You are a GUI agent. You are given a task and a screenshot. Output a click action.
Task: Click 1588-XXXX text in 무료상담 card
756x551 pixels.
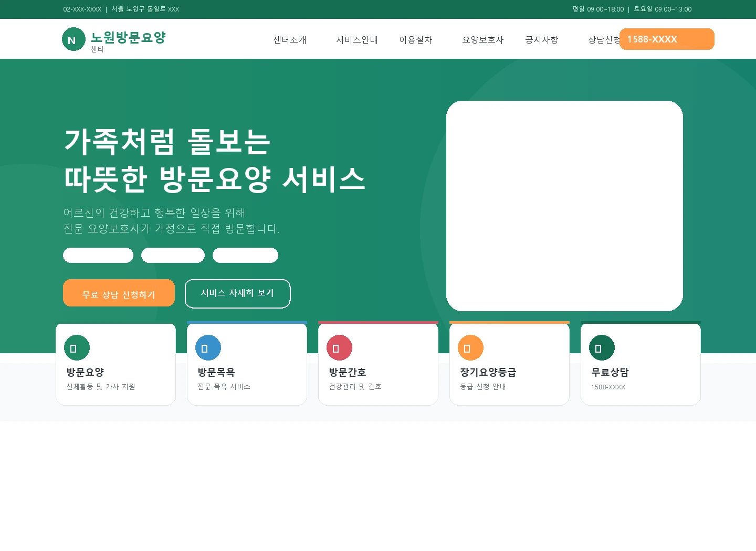click(x=608, y=387)
